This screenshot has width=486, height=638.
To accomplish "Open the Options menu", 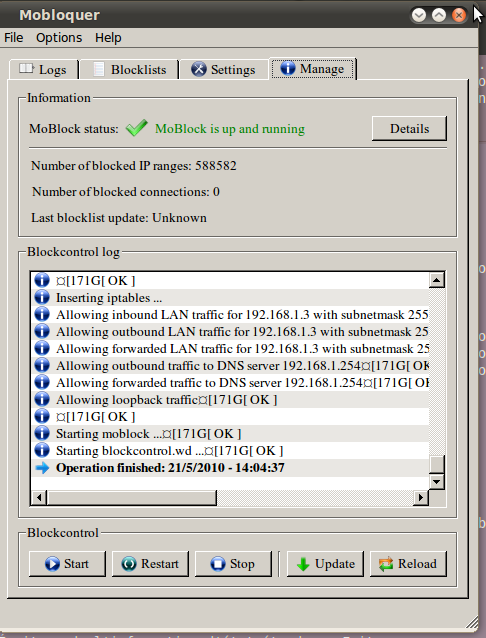I will 59,38.
